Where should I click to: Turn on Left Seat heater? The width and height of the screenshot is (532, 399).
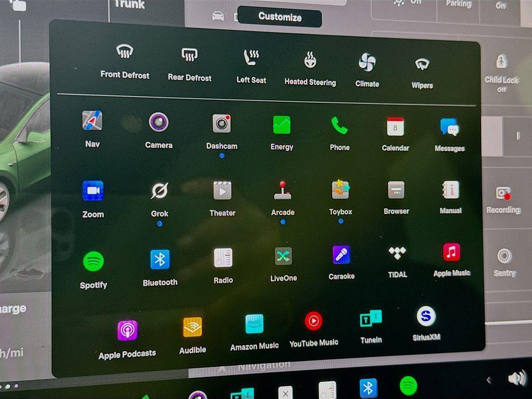tap(251, 58)
